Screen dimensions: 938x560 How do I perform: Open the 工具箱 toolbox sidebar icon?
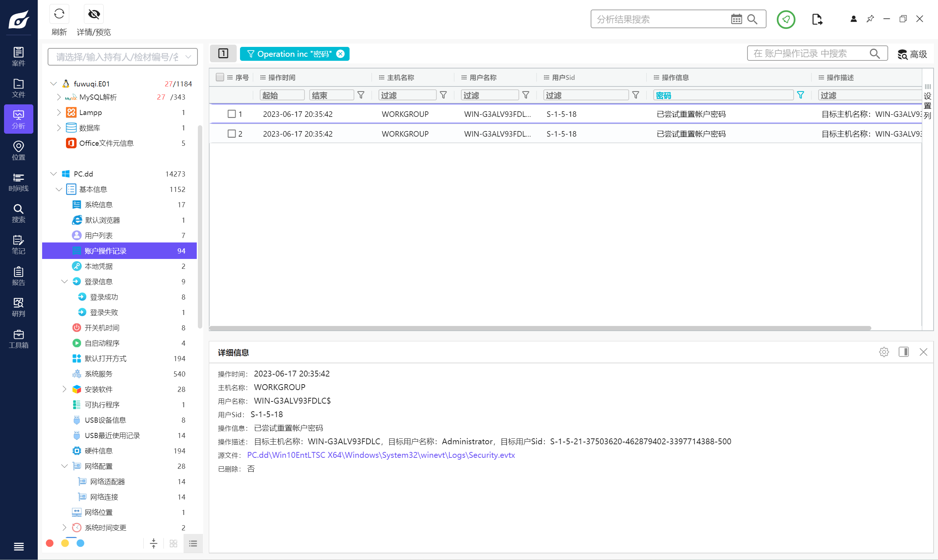coord(18,338)
